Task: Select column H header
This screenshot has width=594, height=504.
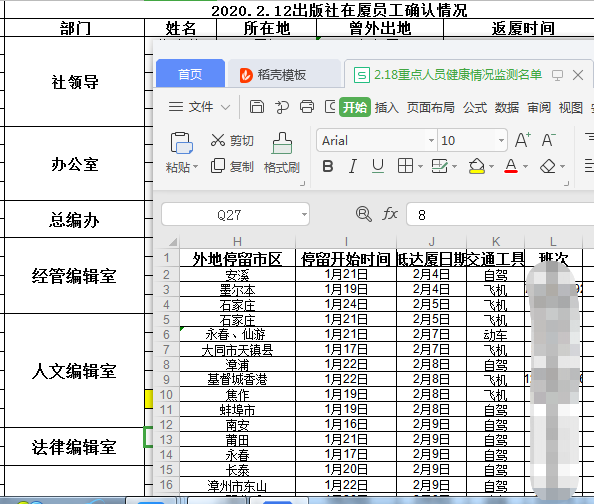Action: pos(237,241)
